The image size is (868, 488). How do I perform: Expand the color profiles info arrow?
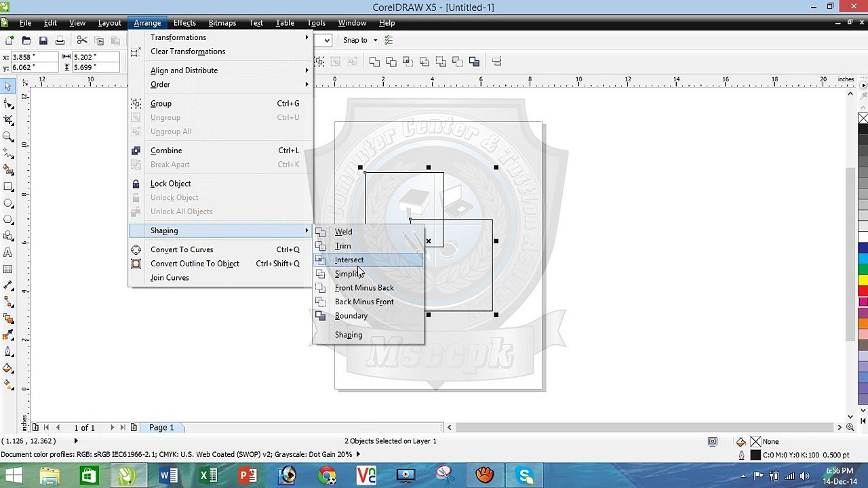pyautogui.click(x=358, y=454)
